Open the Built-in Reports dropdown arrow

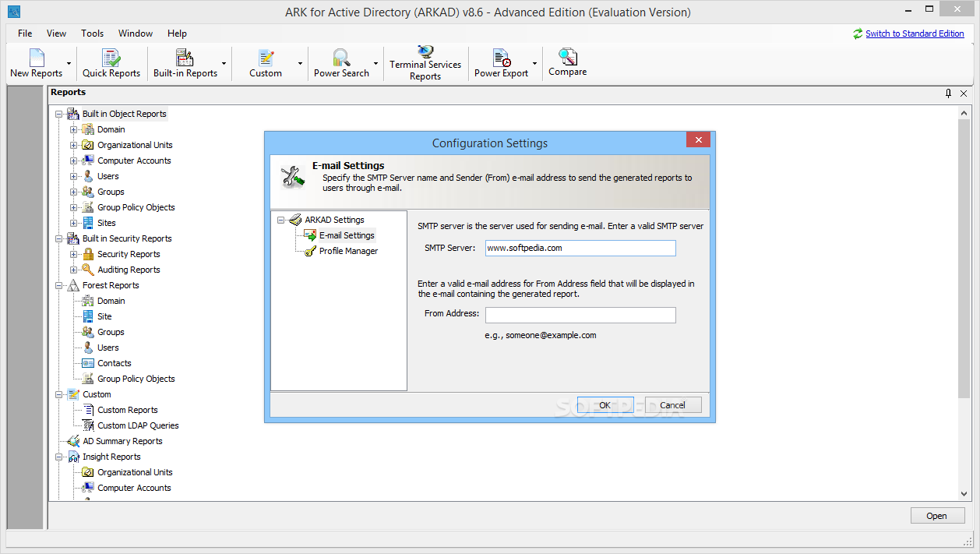(224, 63)
